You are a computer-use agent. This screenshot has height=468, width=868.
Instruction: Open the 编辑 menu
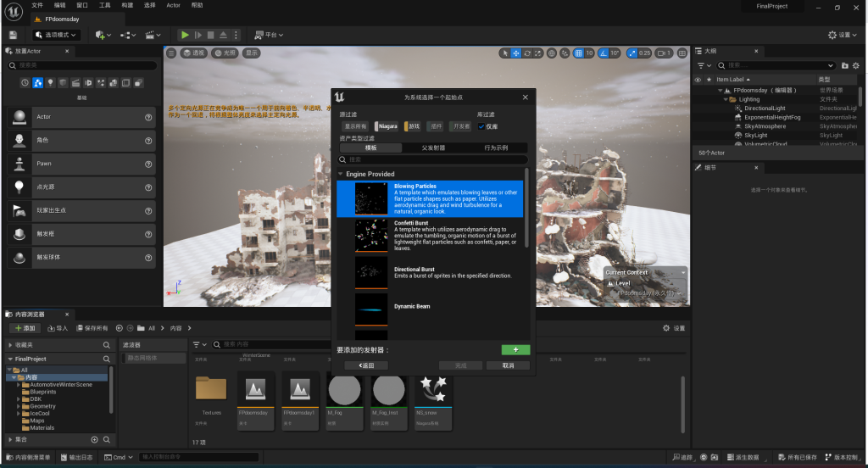pos(60,6)
